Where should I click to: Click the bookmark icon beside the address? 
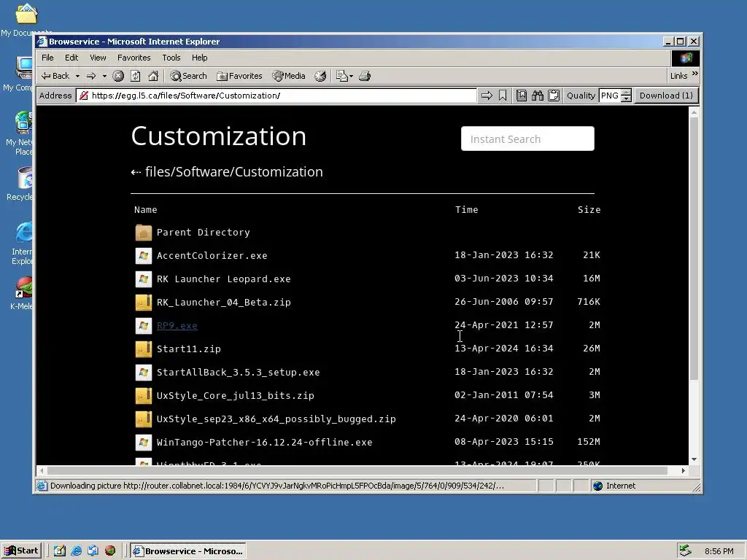pos(503,96)
